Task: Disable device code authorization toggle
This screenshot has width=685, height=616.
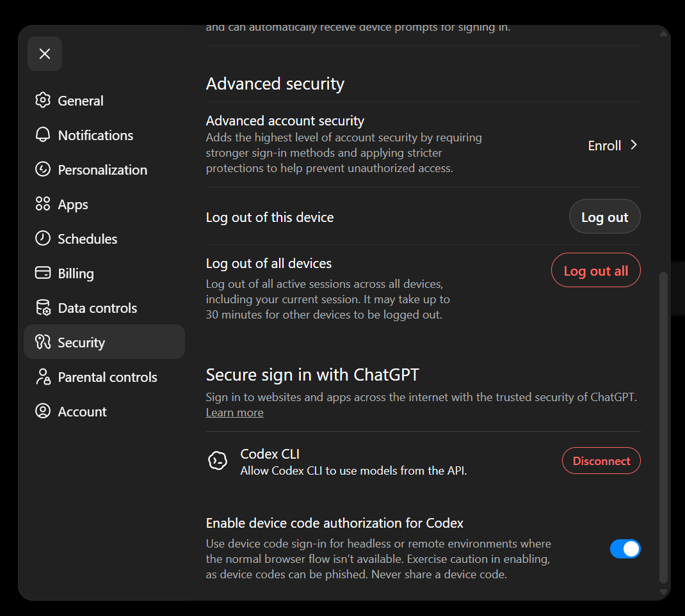Action: (625, 549)
